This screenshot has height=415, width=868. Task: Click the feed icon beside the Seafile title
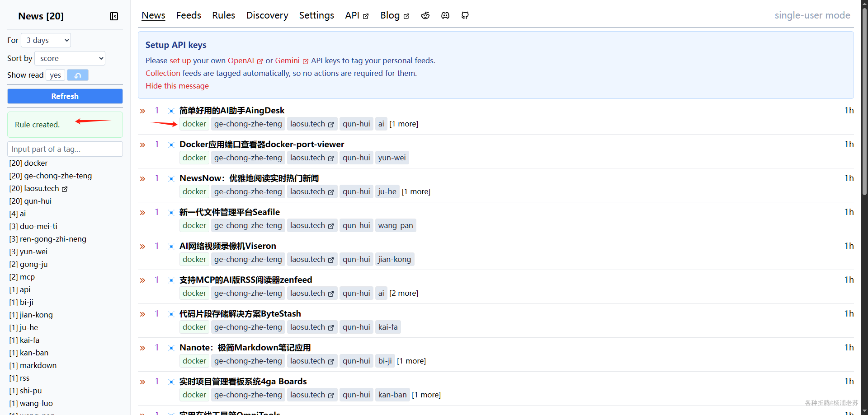[171, 212]
